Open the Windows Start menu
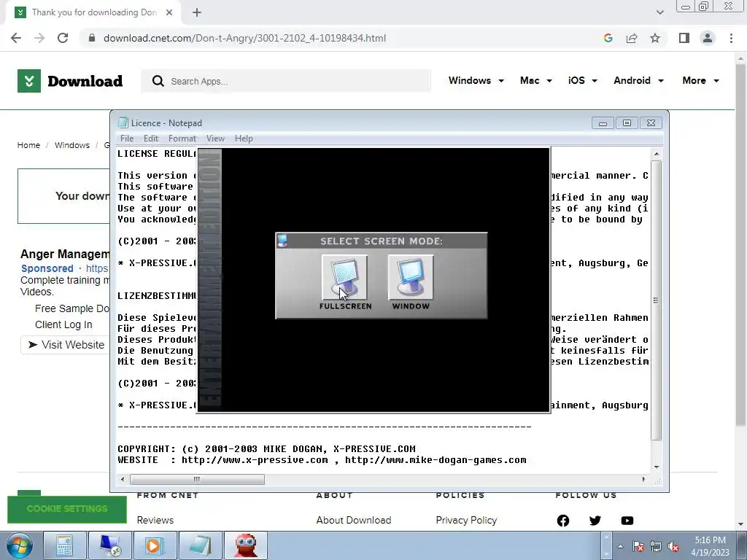The width and height of the screenshot is (747, 560). pos(19,545)
